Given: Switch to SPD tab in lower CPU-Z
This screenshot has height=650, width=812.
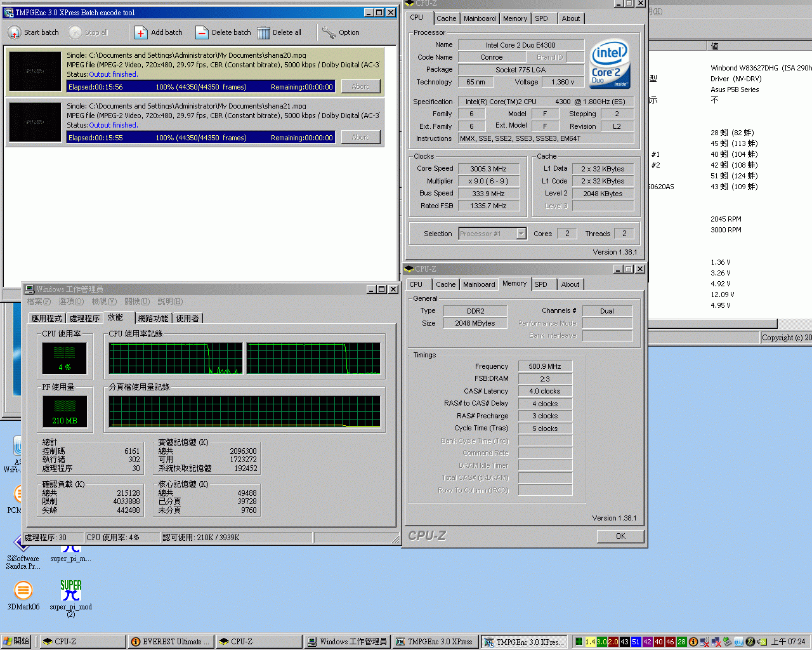Looking at the screenshot, I should click(x=540, y=284).
